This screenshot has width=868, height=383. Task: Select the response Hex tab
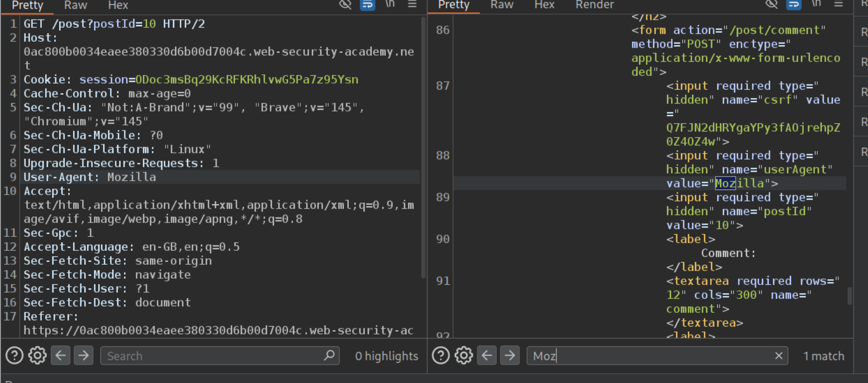coord(544,5)
